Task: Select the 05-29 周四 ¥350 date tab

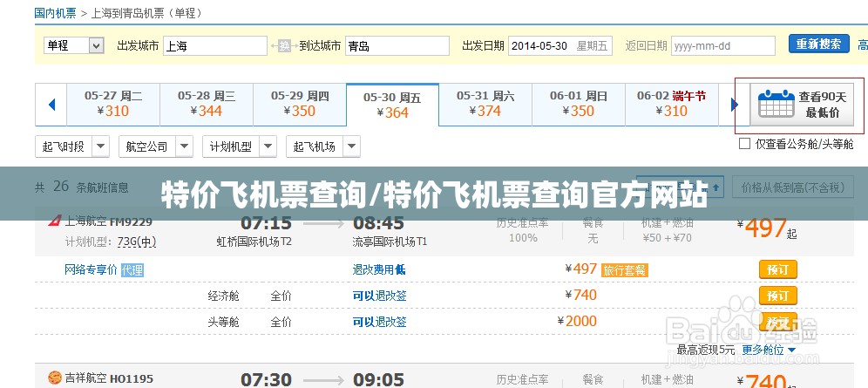Action: [x=300, y=104]
